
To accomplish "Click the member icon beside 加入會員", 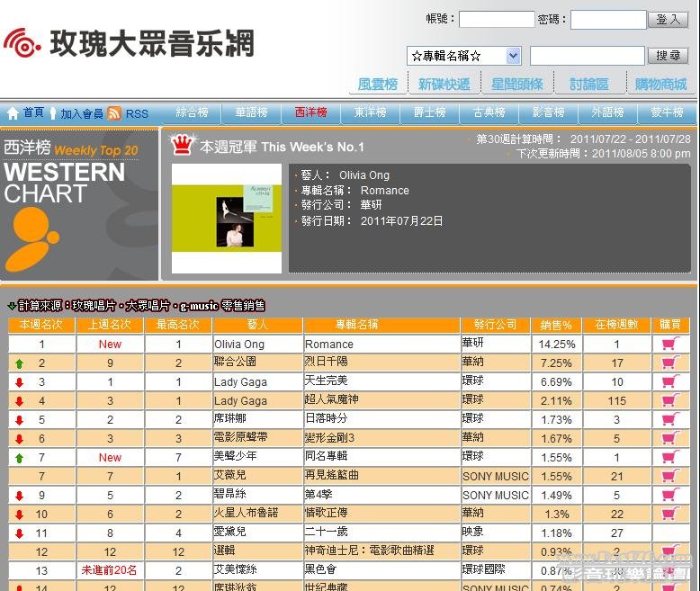I will click(x=53, y=113).
